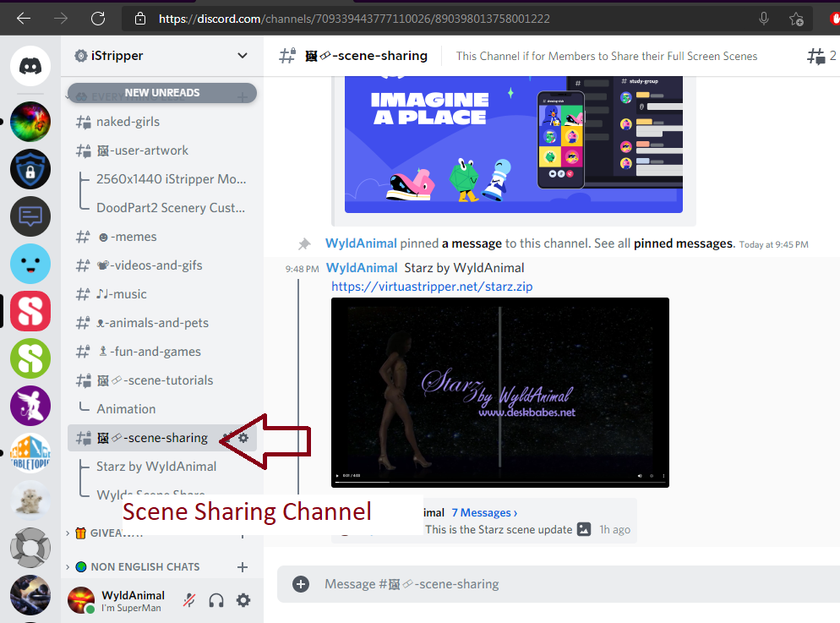Screen dimensions: 840x623
Task: Adjust volume on Starz video player
Action: pyautogui.click(x=640, y=476)
